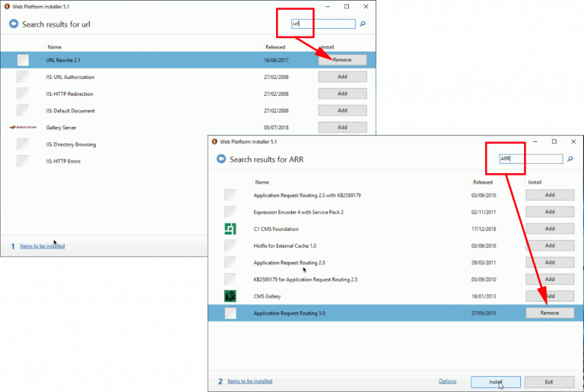Click the search magnifier icon beside the ARR field
The height and width of the screenshot is (392, 584).
click(x=570, y=159)
